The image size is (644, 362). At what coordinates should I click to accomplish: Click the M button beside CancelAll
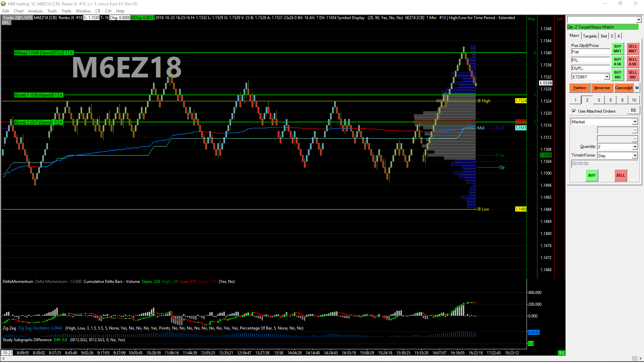coord(637,88)
